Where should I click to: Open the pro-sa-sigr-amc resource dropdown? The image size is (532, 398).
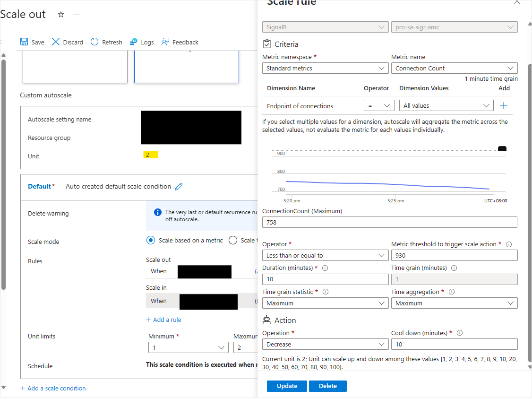point(455,27)
